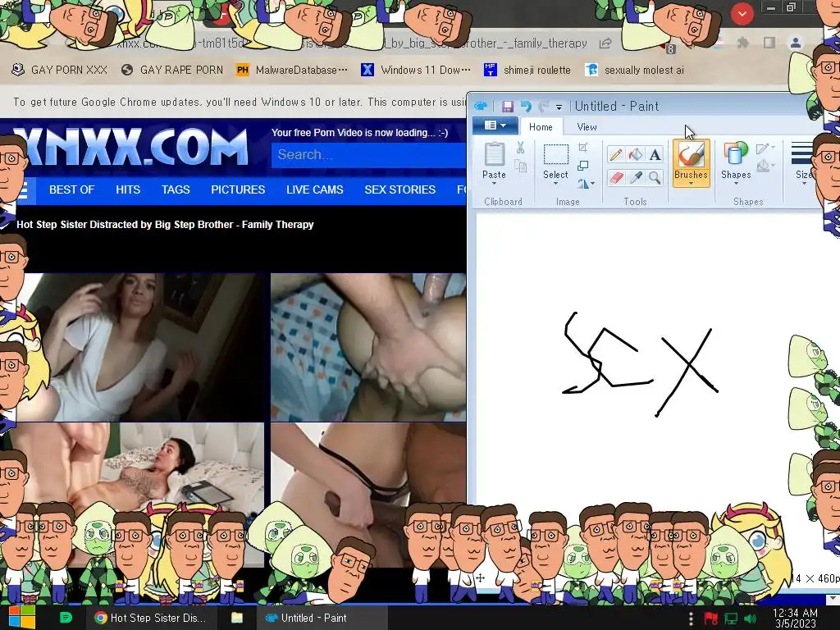840x630 pixels.
Task: Switch to the Home tab in Paint
Action: click(x=541, y=127)
